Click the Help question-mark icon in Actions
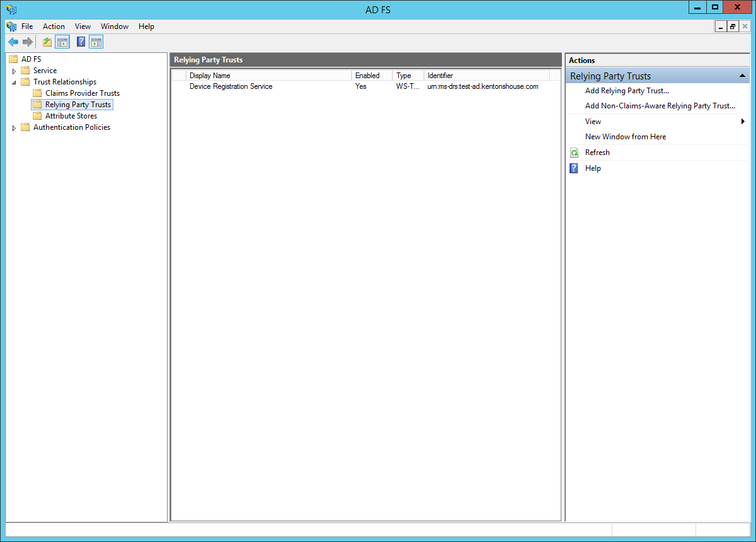 tap(574, 168)
